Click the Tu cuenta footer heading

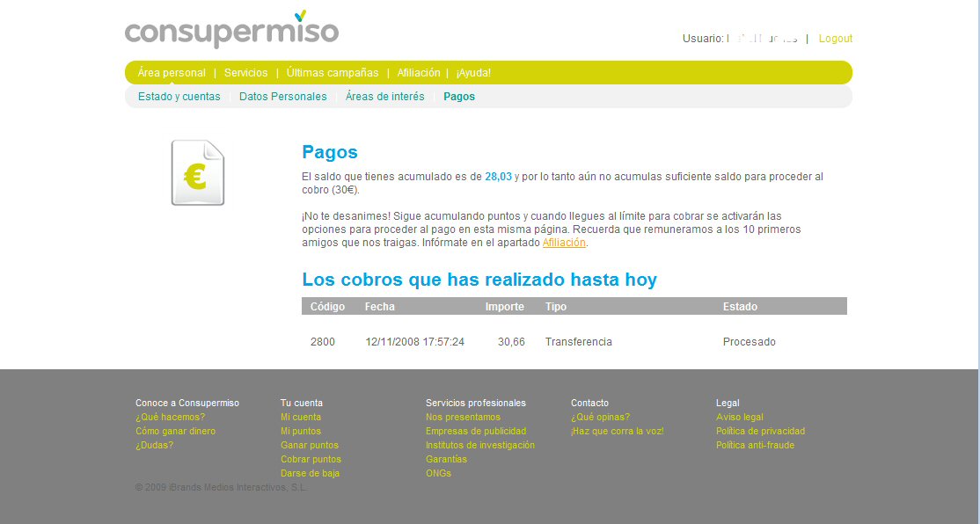click(x=301, y=403)
